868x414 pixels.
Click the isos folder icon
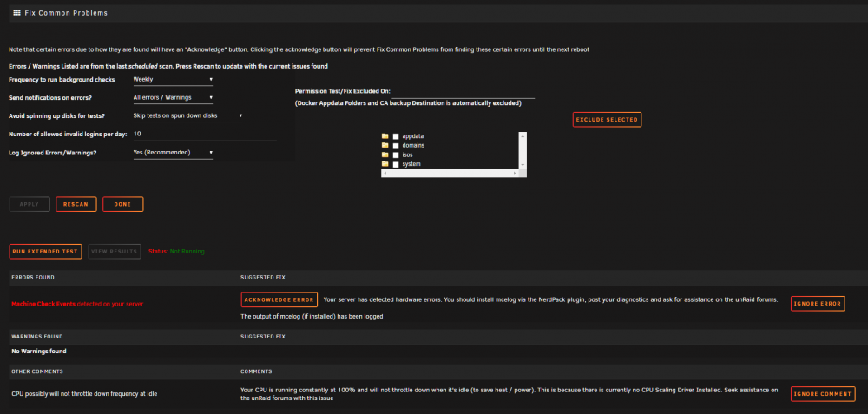coord(385,155)
